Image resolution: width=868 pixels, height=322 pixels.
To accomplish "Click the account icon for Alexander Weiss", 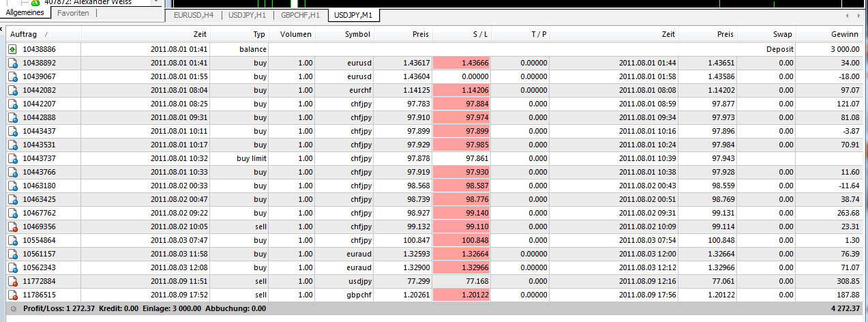I will click(35, 3).
